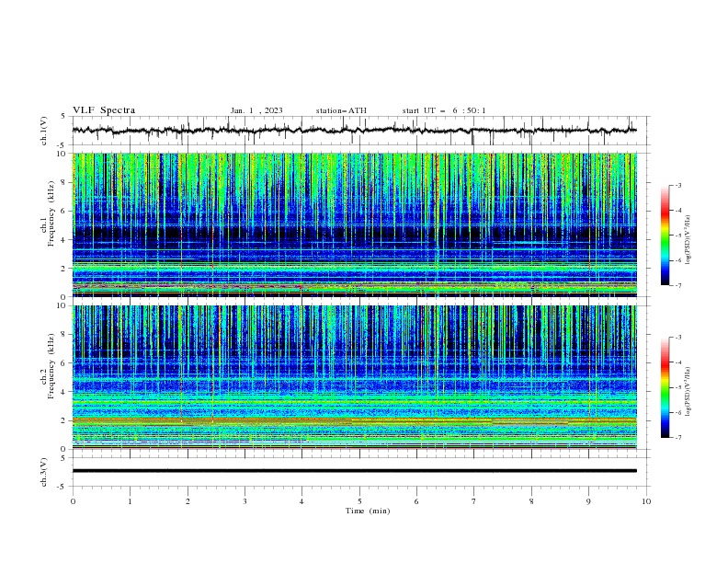This screenshot has height=563, width=728.
Task: Click the ch.1 spectrogram colorbar
Action: (665, 236)
